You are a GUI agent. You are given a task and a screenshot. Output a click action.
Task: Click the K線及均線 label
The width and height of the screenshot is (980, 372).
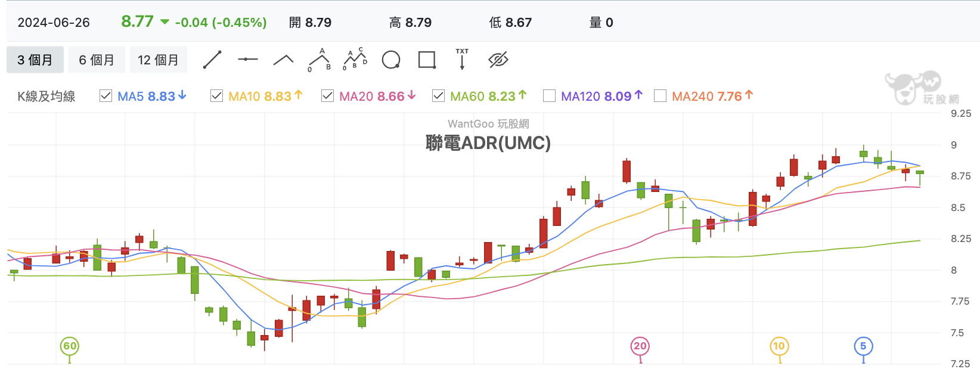coord(46,96)
